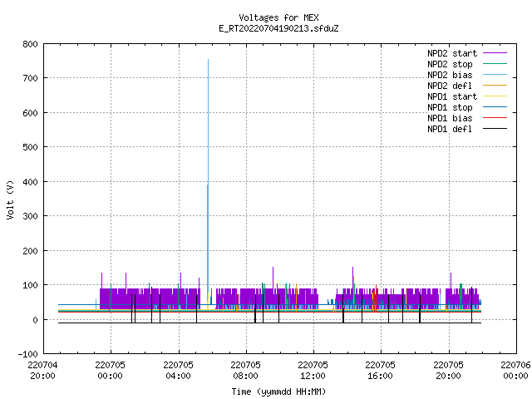Click the dark blue NPD1 stop legend line

(x=495, y=107)
